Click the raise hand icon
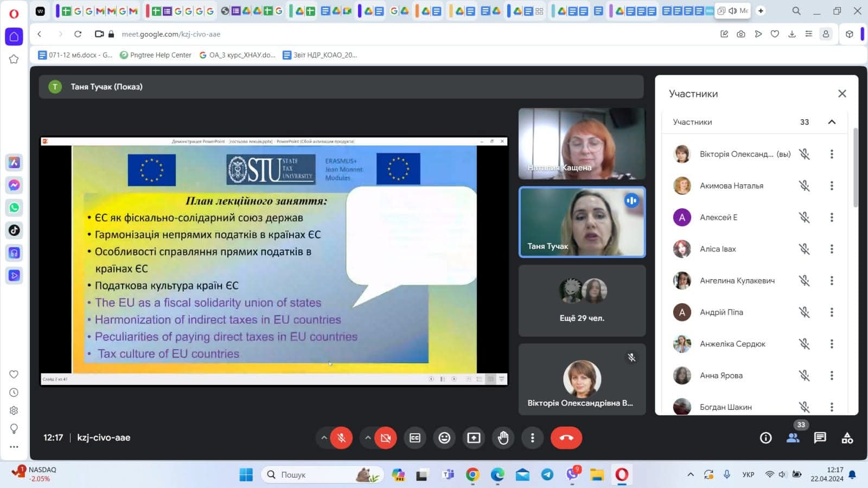This screenshot has width=868, height=488. click(x=503, y=438)
